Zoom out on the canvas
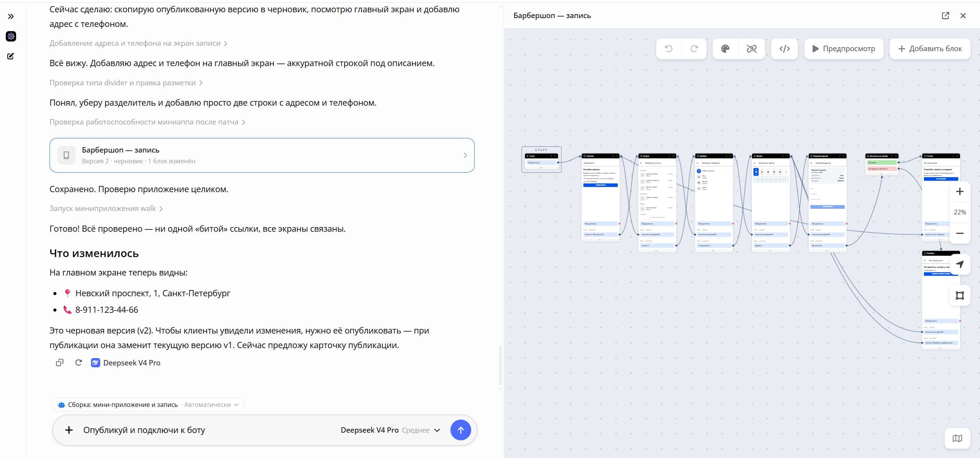 tap(960, 233)
